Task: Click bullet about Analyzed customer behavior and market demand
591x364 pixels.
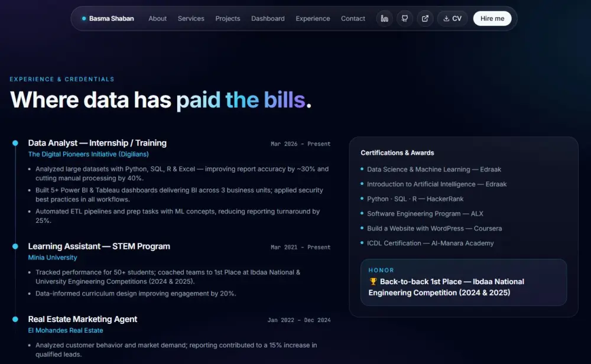Action: tap(176, 349)
